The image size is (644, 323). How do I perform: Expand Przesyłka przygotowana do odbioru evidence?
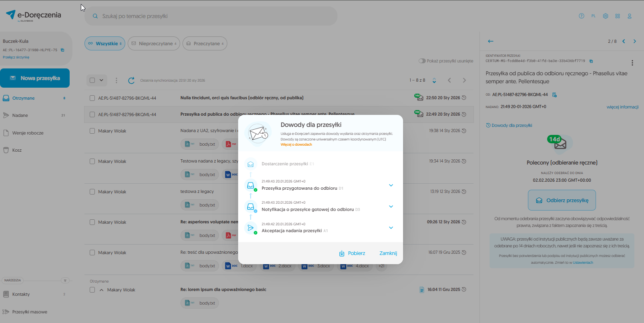point(391,185)
